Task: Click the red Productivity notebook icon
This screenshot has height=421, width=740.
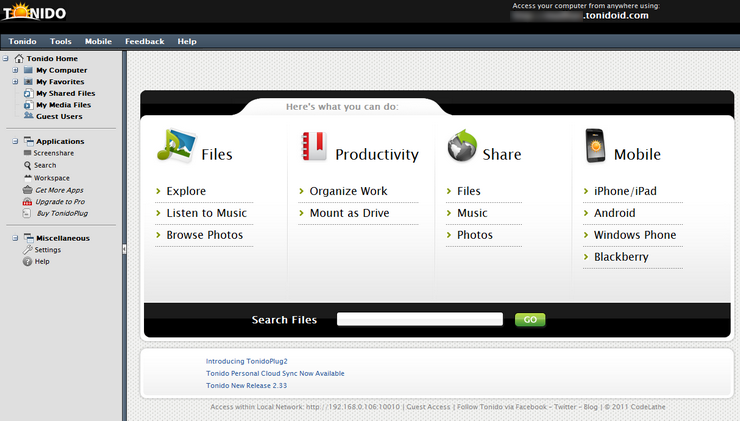Action: tap(313, 147)
